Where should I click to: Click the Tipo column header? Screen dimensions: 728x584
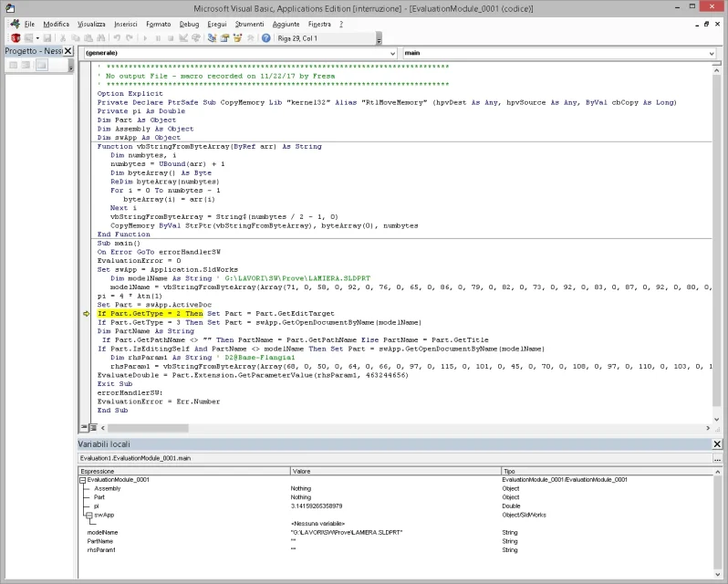[x=607, y=471]
